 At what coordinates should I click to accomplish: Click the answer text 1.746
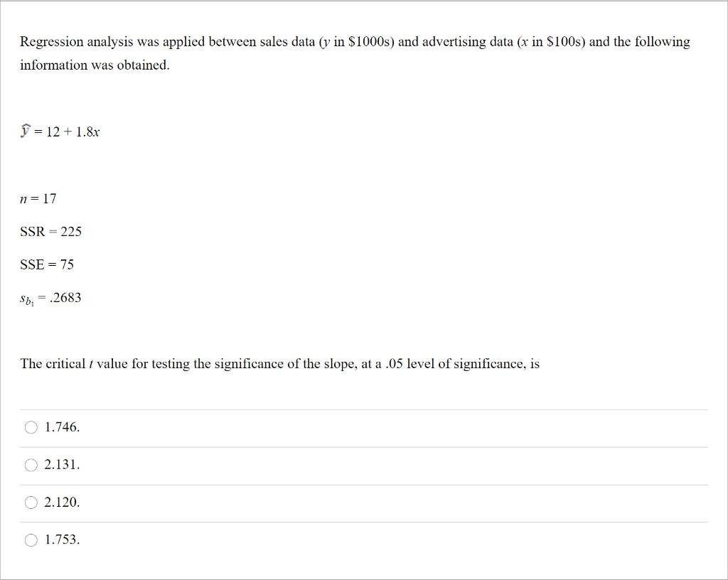pos(62,427)
